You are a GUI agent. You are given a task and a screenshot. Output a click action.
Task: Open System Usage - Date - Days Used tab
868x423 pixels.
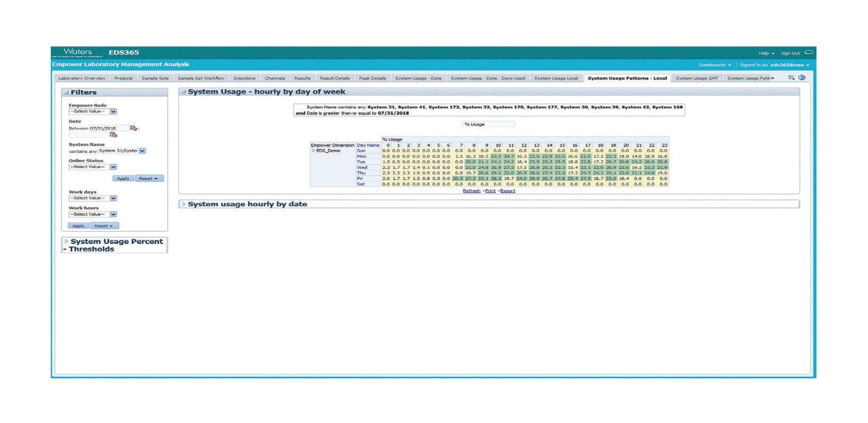click(488, 78)
